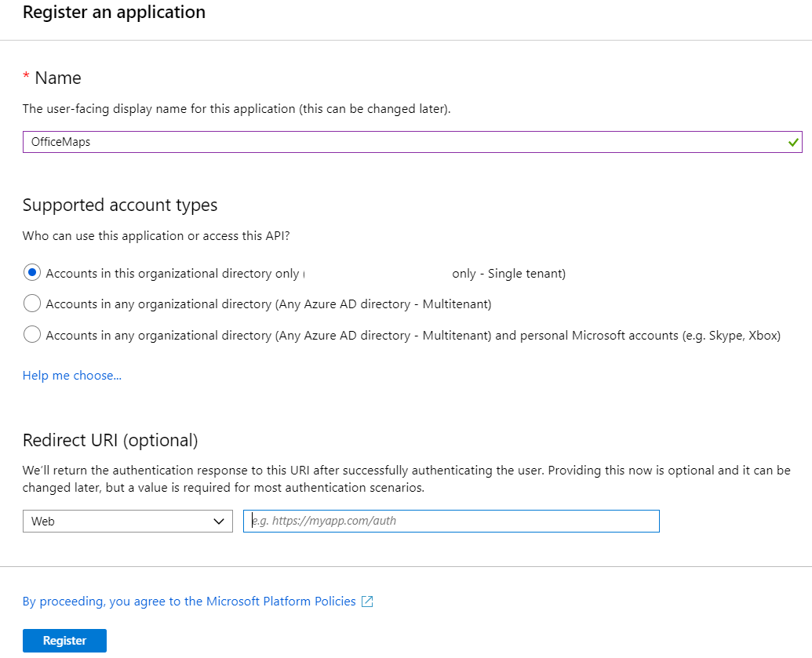Click the OfficeMaps name input field

pyautogui.click(x=392, y=142)
